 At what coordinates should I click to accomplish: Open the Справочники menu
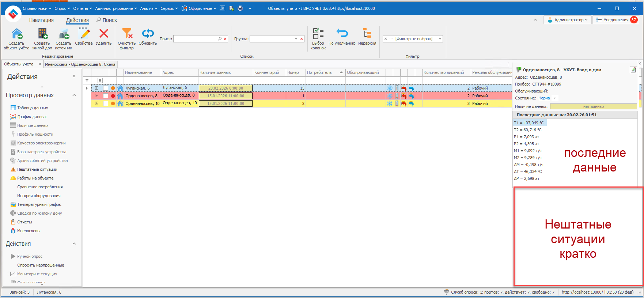pos(37,8)
